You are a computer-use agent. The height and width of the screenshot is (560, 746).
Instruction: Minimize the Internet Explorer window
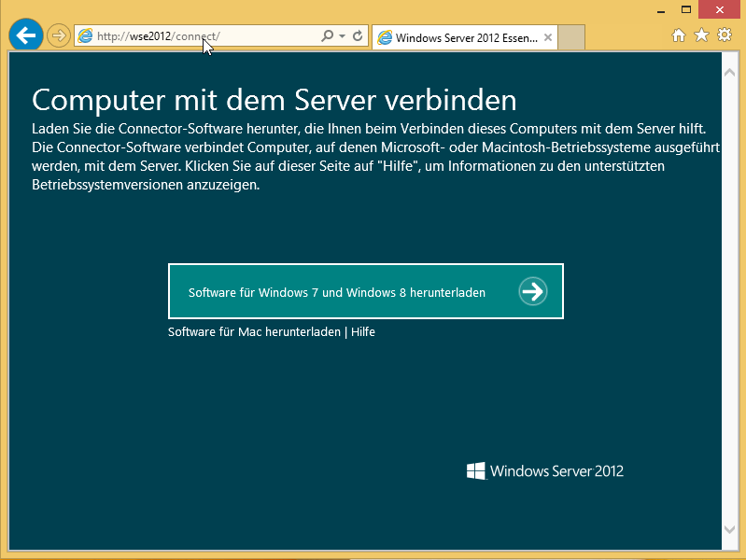coord(657,9)
